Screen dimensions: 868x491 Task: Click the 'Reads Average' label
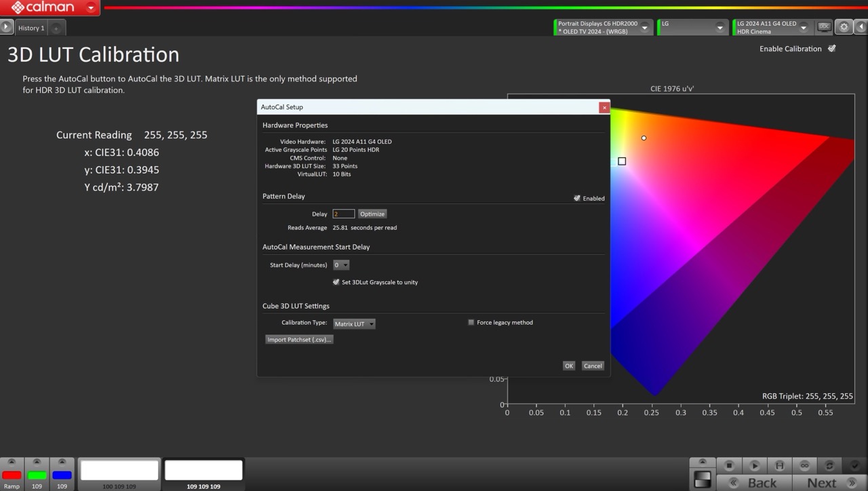308,228
